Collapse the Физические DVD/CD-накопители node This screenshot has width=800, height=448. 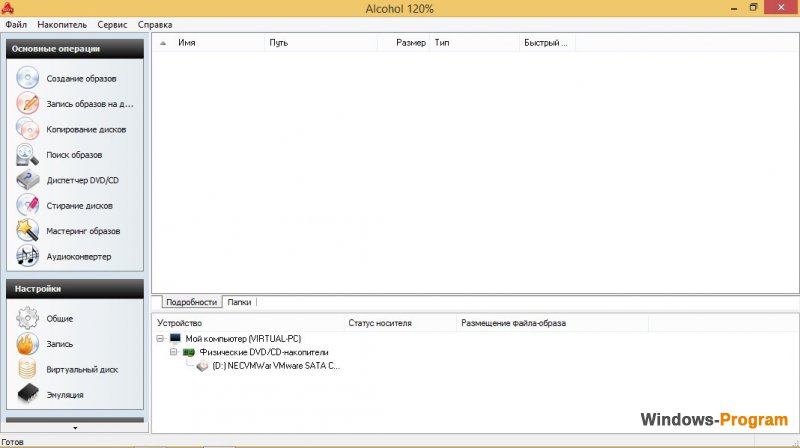tap(173, 352)
